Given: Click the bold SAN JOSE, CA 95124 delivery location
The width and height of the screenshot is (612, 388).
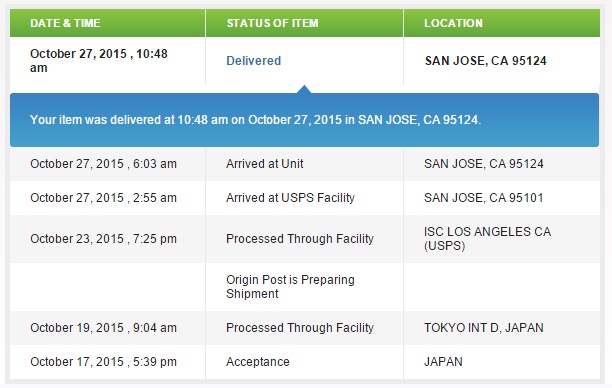Looking at the screenshot, I should [486, 61].
